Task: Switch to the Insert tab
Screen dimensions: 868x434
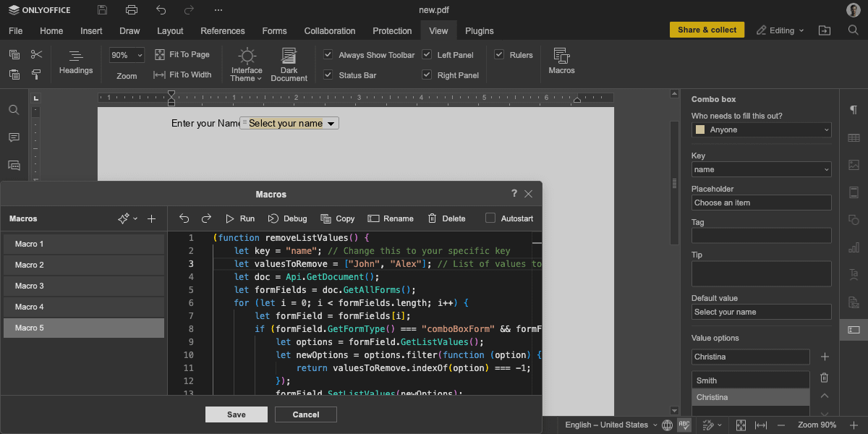Action: 91,30
